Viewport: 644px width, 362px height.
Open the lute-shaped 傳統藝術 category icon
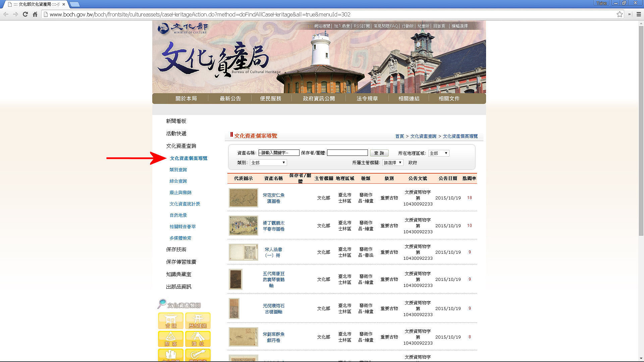[x=198, y=355]
